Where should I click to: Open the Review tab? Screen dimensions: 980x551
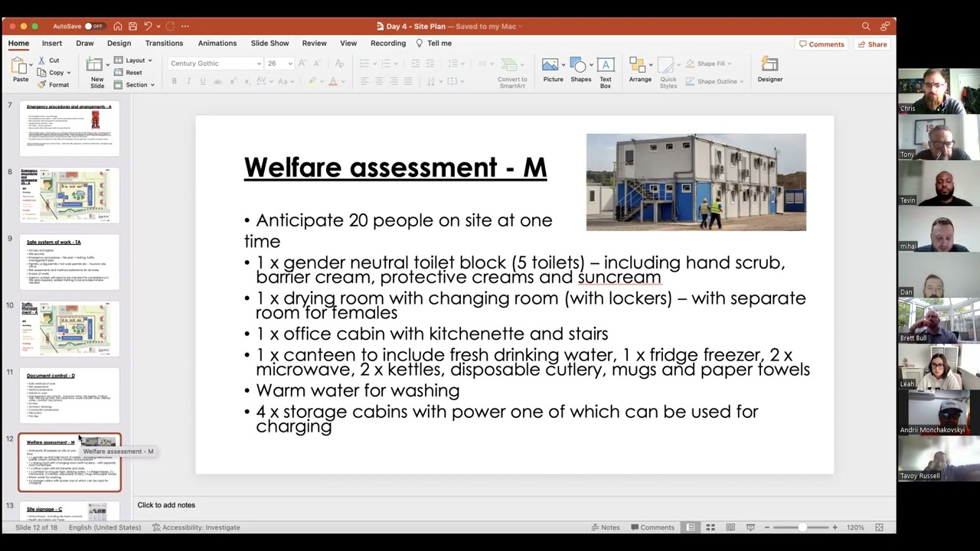(314, 44)
